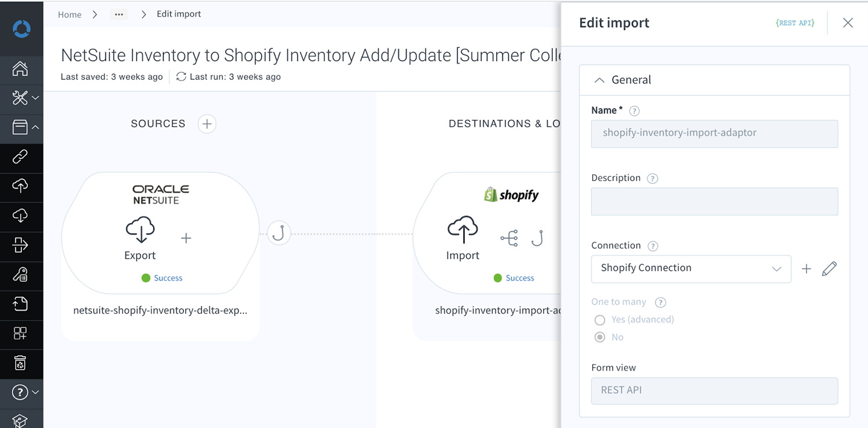Expand the breadcrumb ellipsis menu
This screenshot has height=428, width=868.
pos(119,14)
